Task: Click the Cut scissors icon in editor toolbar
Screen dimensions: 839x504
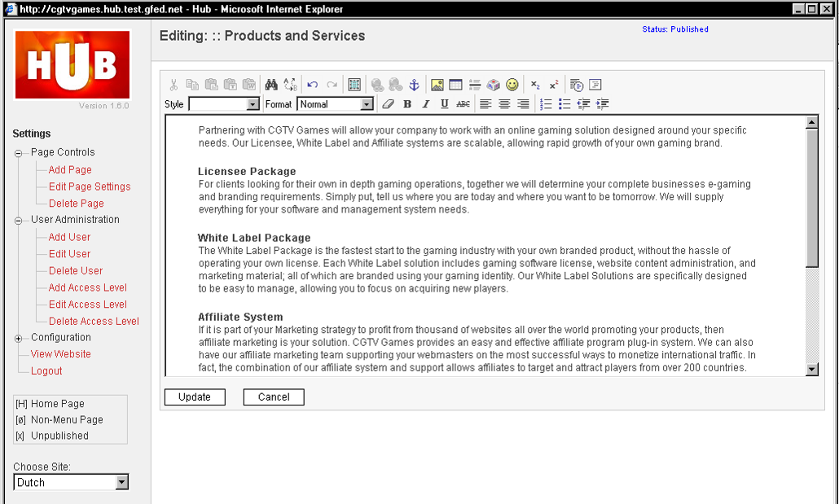Action: point(174,85)
